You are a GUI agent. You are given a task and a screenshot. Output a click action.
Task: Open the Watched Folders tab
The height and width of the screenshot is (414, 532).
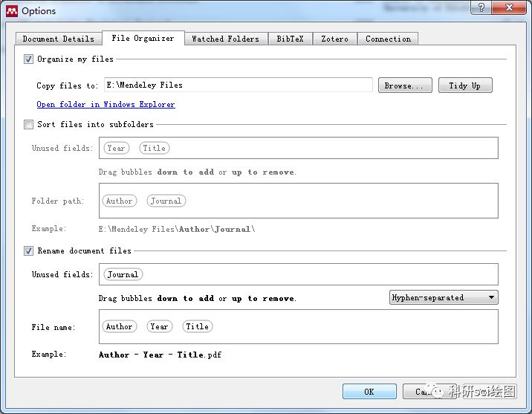coord(226,39)
